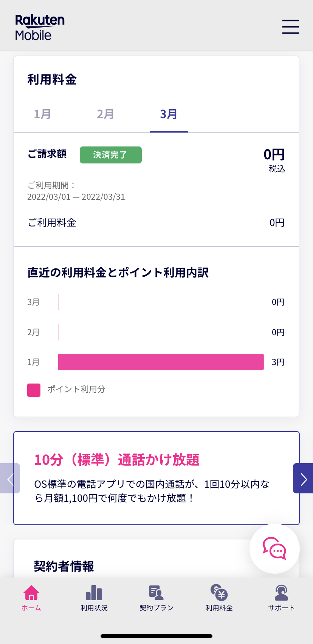Tap the Rakuten Mobile logo
This screenshot has height=644, width=313.
[39, 27]
